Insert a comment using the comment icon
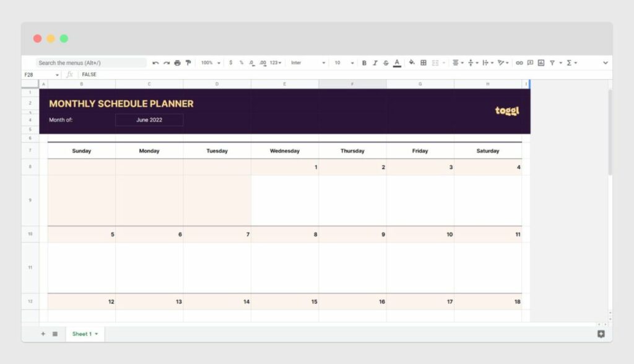 pyautogui.click(x=530, y=62)
